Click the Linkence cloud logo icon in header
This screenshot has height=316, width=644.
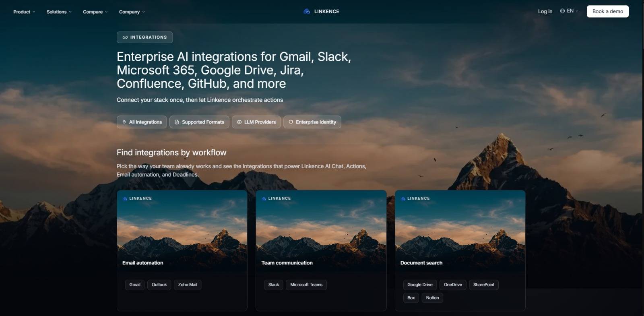(307, 11)
